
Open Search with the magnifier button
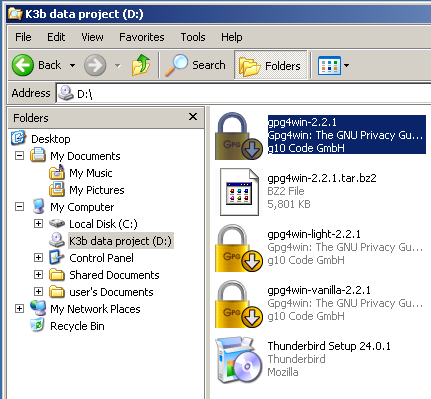pos(195,65)
